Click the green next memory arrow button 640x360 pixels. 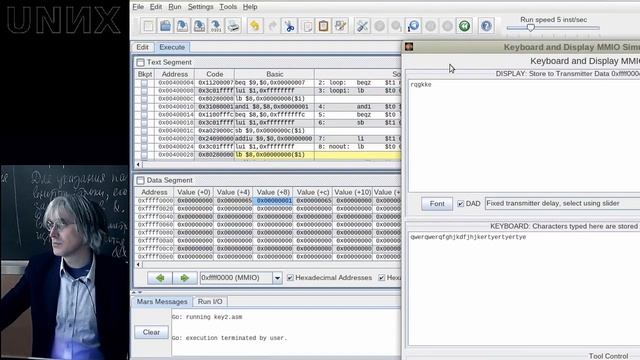coord(185,278)
